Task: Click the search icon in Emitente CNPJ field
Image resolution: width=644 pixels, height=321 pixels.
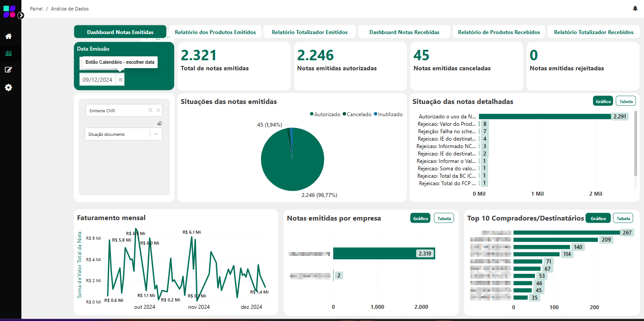Action: 151,110
